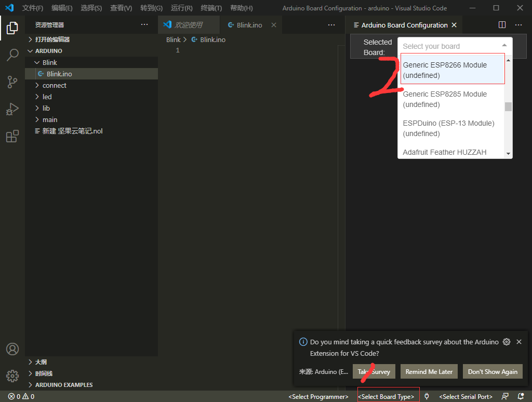
Task: Open the Extensions view icon
Action: tap(12, 136)
